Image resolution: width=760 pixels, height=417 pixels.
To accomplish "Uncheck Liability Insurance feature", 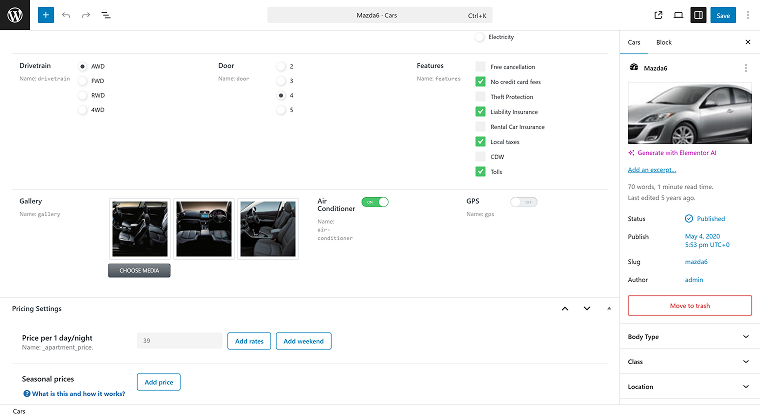I will (x=480, y=112).
